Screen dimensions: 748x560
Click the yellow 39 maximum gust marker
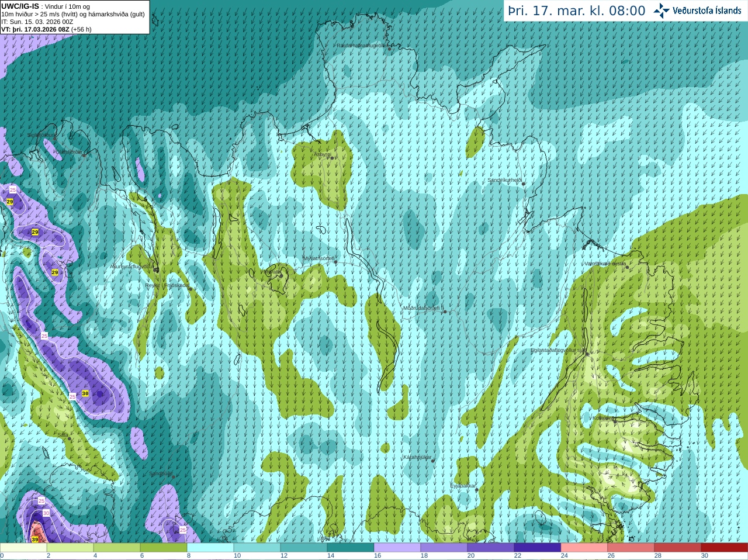(x=35, y=540)
